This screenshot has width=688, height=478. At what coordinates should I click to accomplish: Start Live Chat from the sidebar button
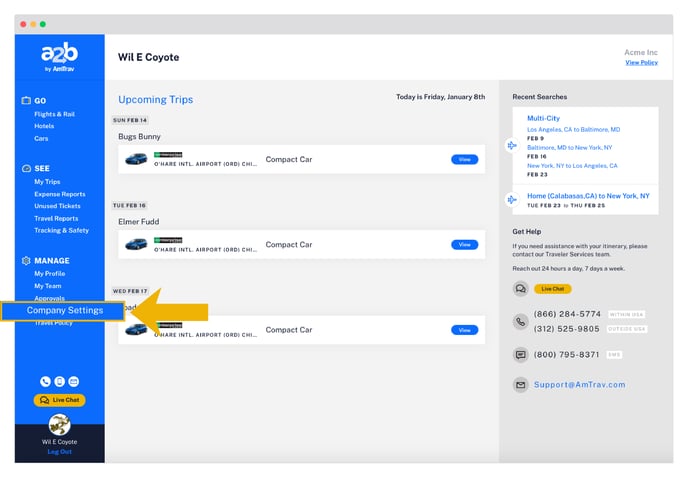(x=60, y=400)
